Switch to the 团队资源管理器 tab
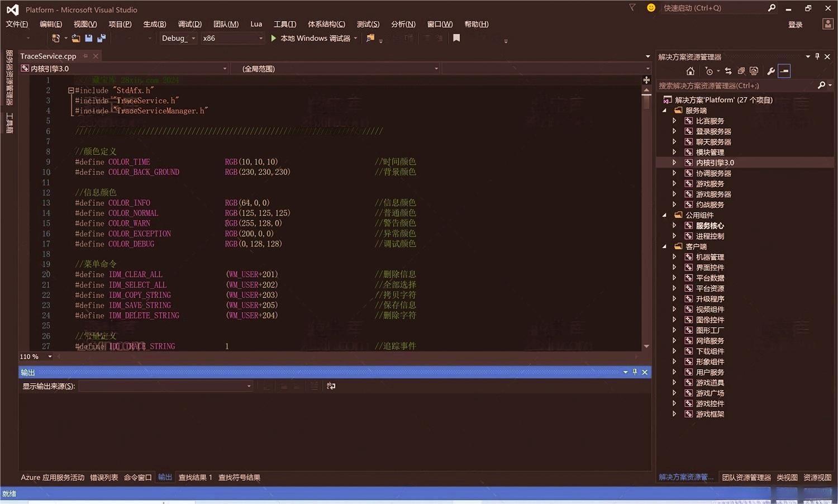The width and height of the screenshot is (838, 504). click(746, 478)
